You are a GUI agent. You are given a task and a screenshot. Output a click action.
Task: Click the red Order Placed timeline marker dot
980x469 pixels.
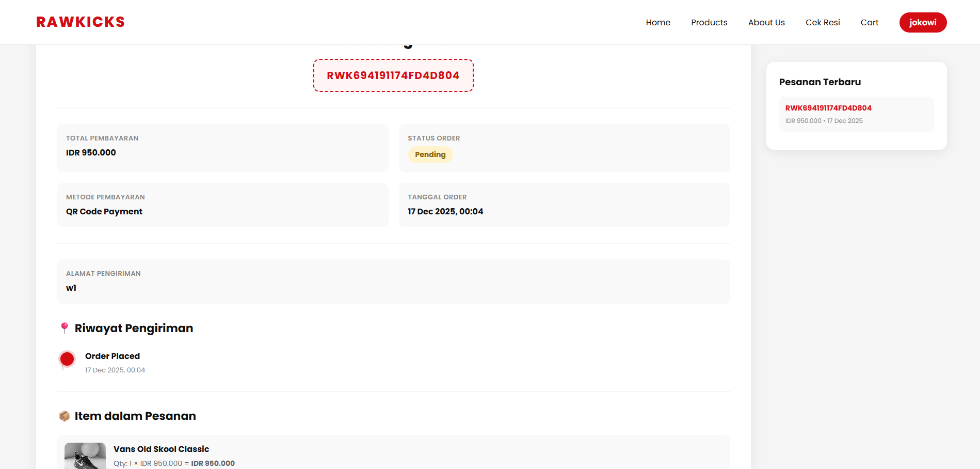[x=67, y=359]
